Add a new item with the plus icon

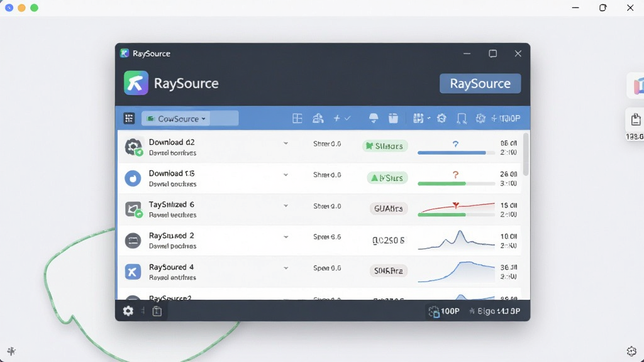337,118
